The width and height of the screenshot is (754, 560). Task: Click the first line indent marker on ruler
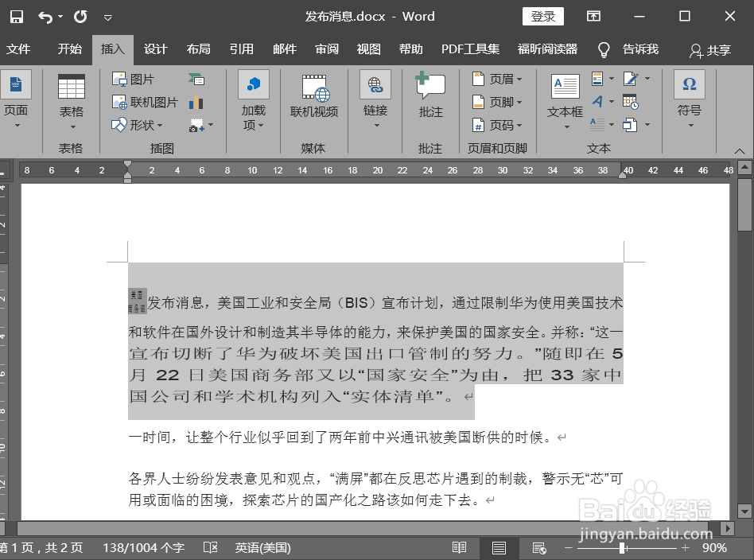tap(127, 165)
